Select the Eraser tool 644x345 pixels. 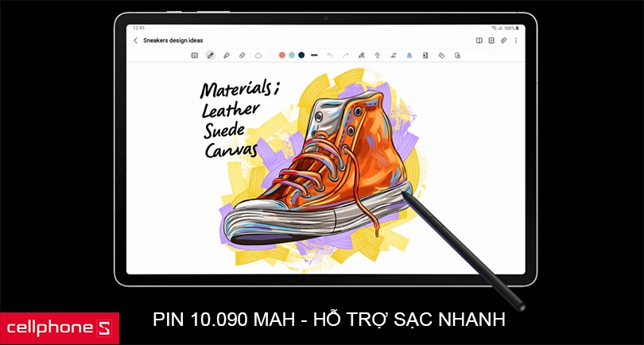coord(242,55)
